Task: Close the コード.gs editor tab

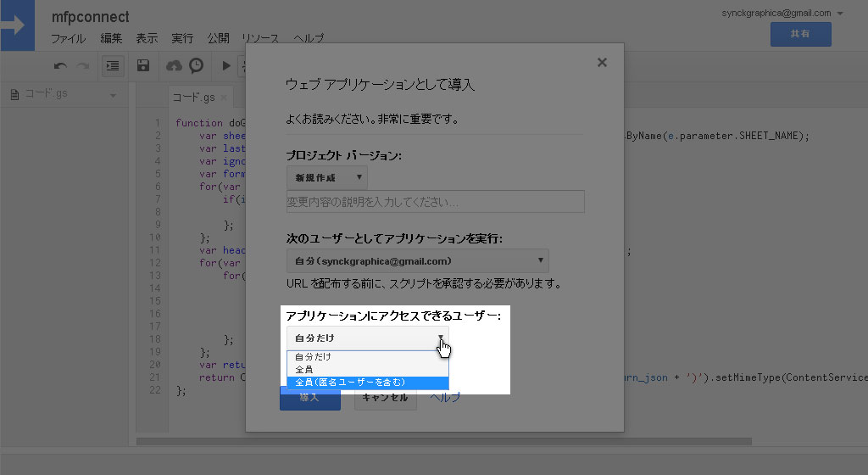Action: 222,97
